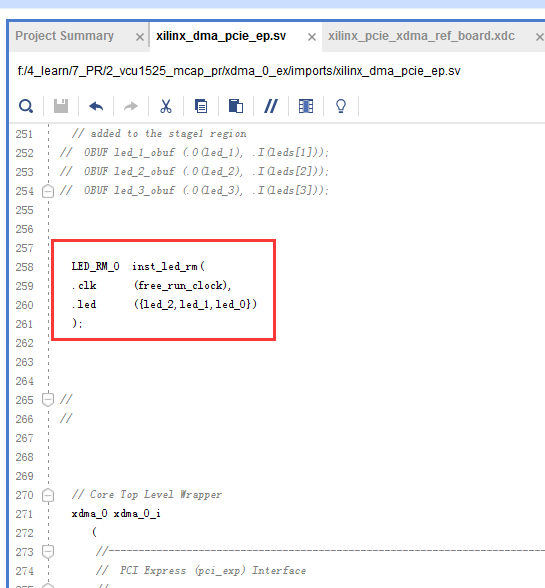Click the commented led_2_obuf line
The height and width of the screenshot is (588, 545).
point(194,172)
